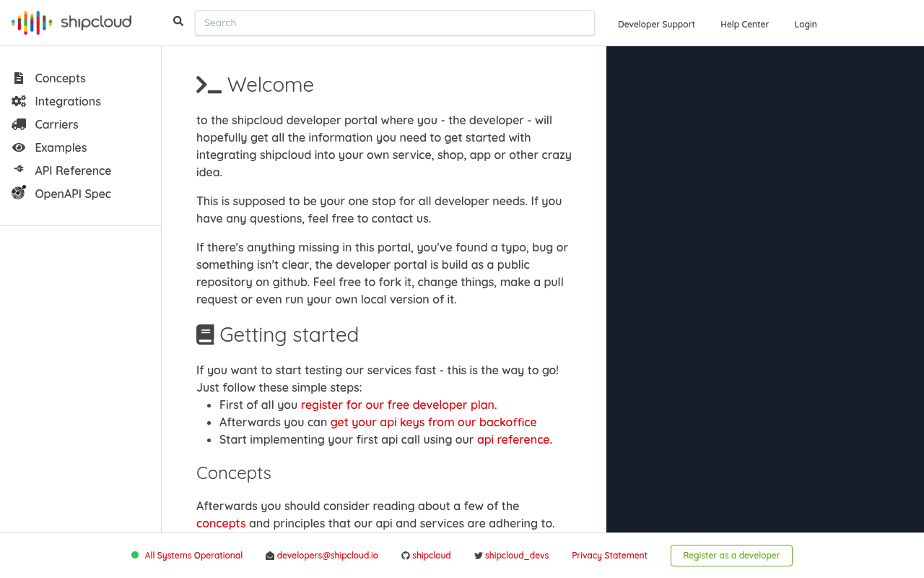Open the Help Center link
Screen dimensions: 924x578
pos(744,24)
